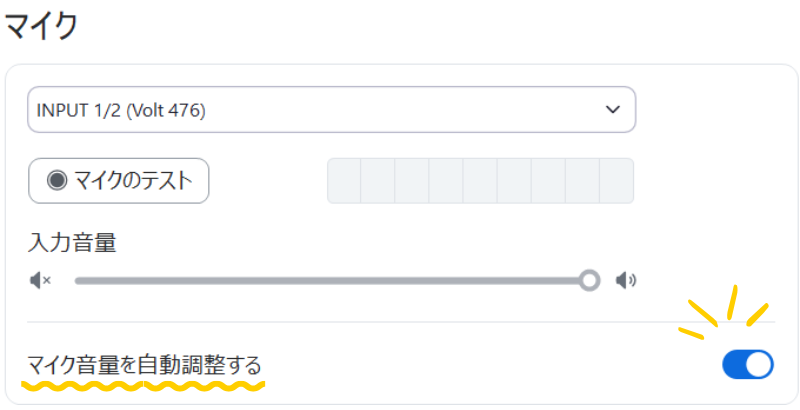Click the 入力音量 slider handle
Viewport: 800px width, 410px height.
click(590, 280)
